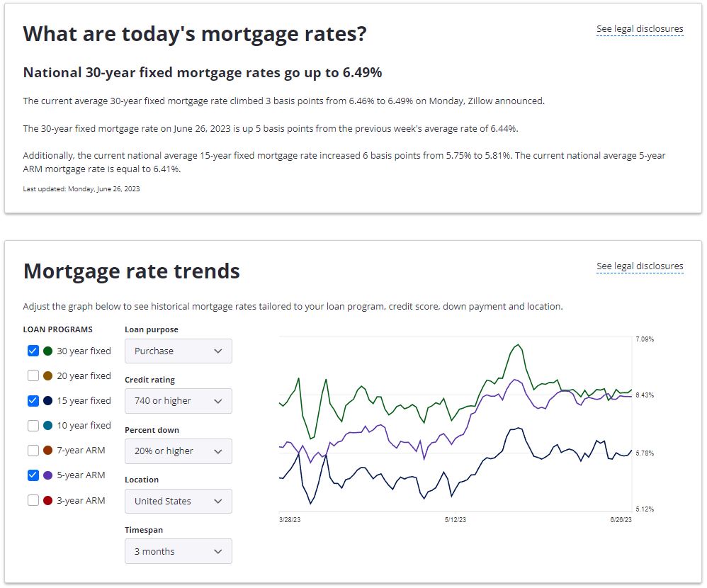Change the Location dropdown selection

click(x=178, y=501)
